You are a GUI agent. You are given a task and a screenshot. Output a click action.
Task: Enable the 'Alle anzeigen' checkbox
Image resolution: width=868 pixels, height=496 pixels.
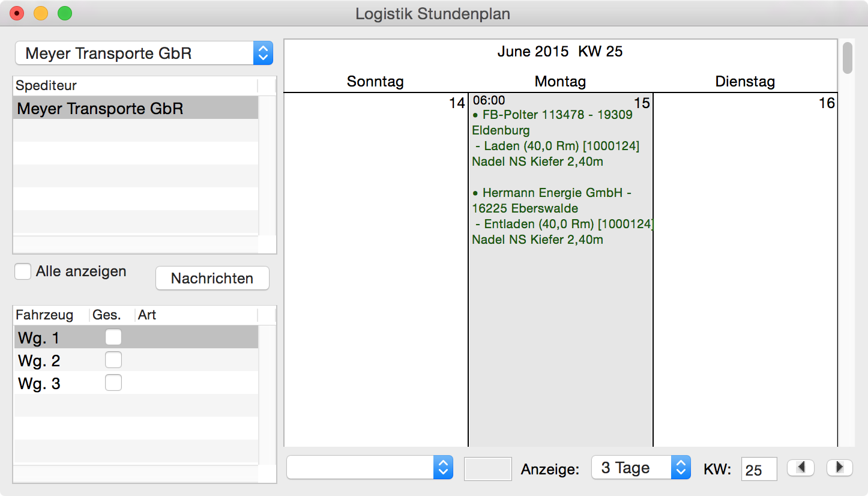coord(23,271)
